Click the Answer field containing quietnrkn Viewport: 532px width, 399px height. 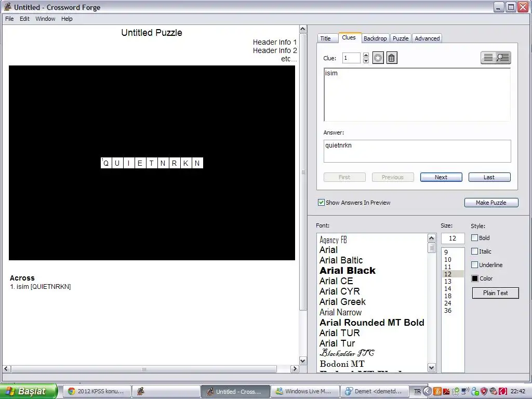pos(417,151)
